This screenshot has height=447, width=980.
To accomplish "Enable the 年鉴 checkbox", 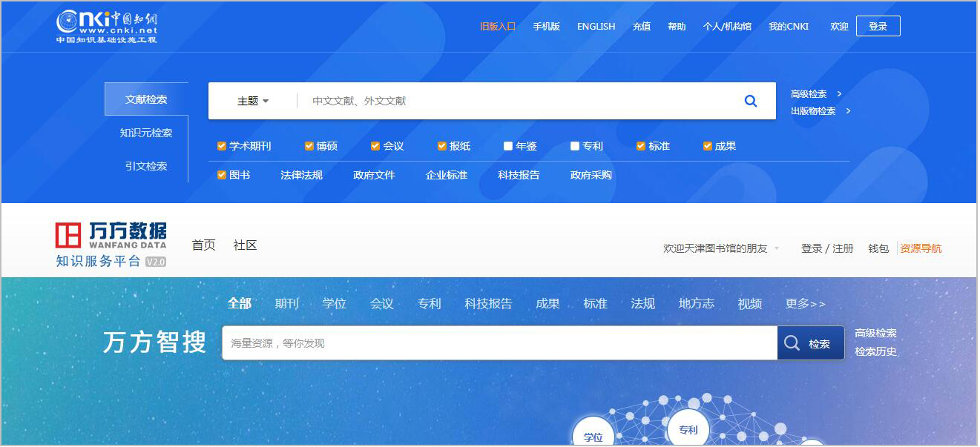I will (508, 146).
